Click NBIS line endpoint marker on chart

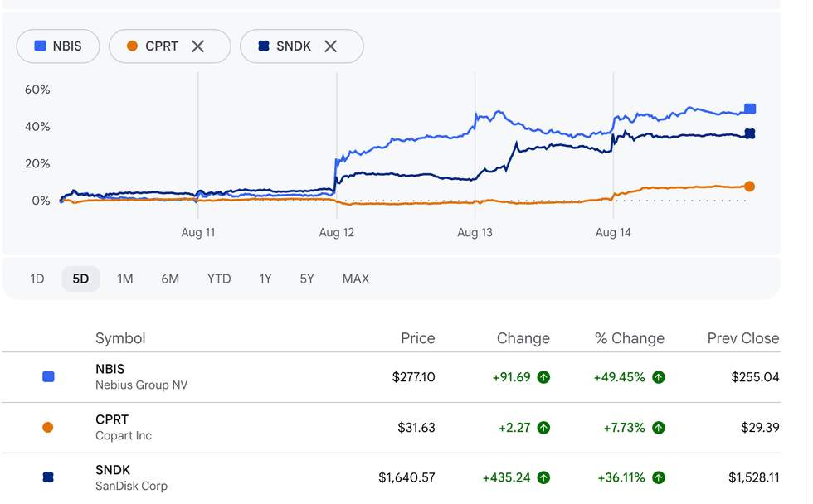pyautogui.click(x=750, y=109)
